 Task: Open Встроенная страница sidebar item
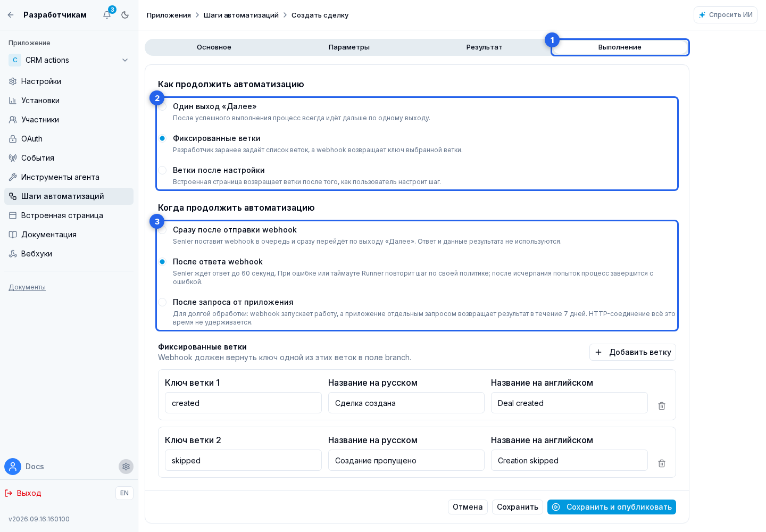click(x=69, y=215)
